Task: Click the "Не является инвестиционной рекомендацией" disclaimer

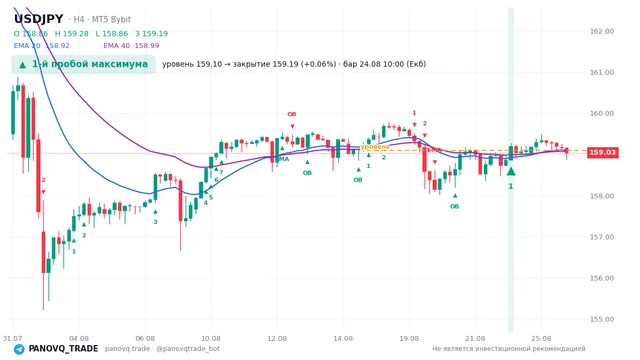Action: [x=509, y=349]
